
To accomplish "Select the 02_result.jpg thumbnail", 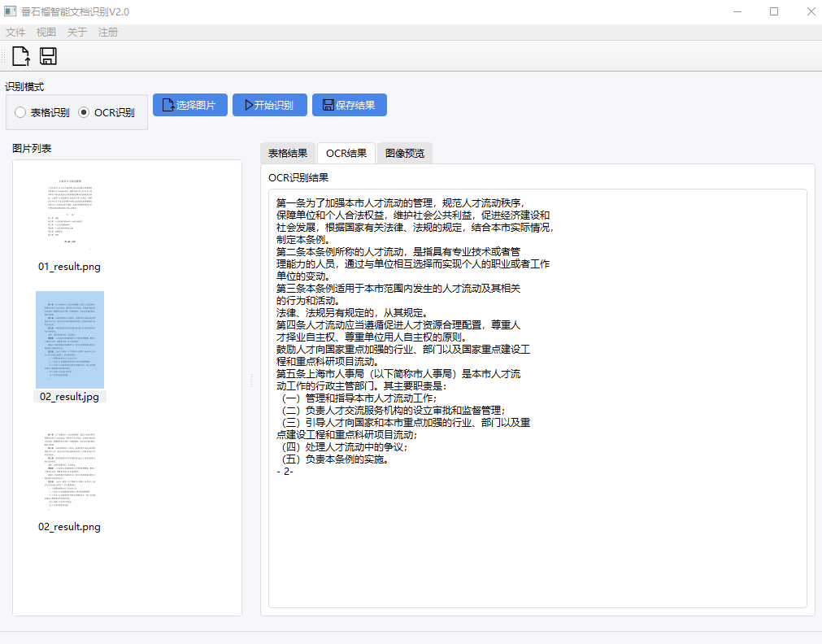I will click(x=70, y=340).
